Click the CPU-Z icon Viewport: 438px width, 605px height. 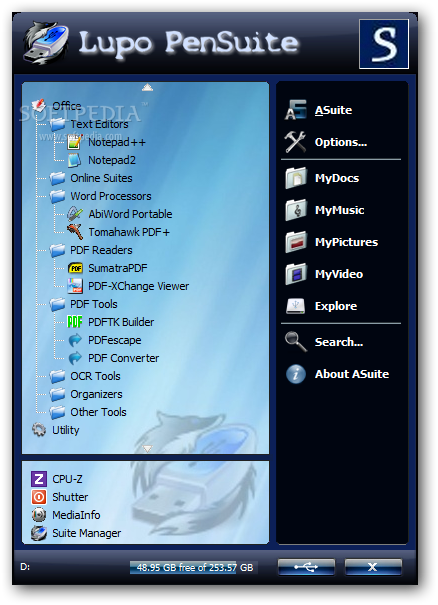coord(39,479)
